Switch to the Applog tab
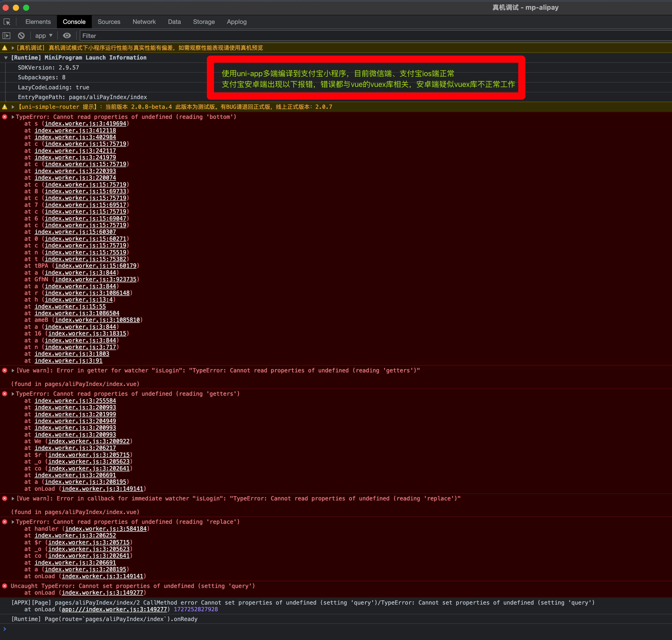Image resolution: width=672 pixels, height=640 pixels. pos(236,22)
